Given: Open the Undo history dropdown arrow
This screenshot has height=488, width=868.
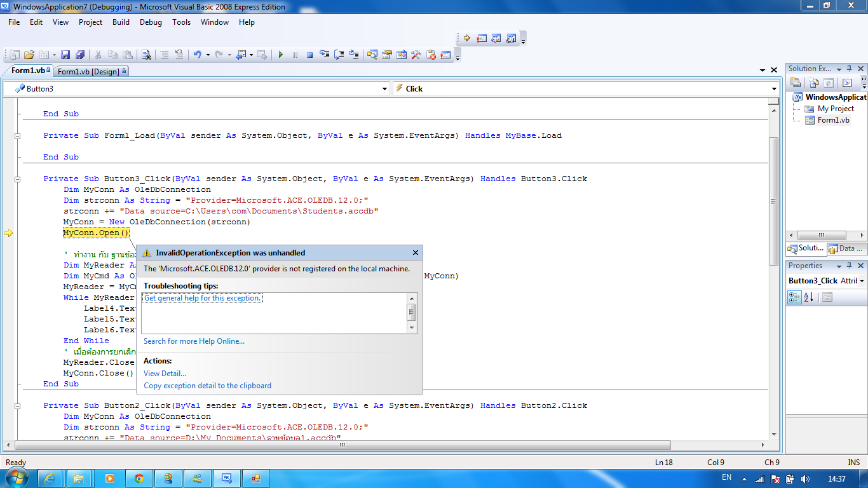Looking at the screenshot, I should pyautogui.click(x=207, y=55).
